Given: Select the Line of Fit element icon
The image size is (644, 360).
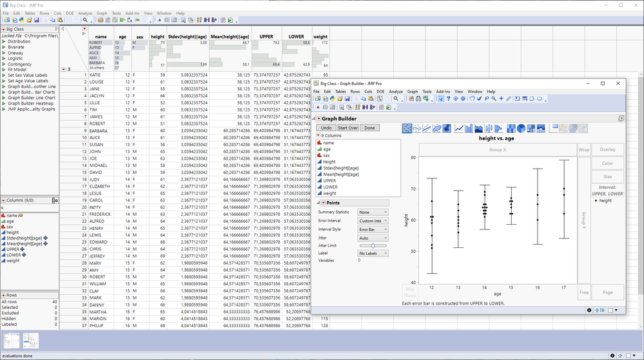Looking at the screenshot, I should coord(427,129).
